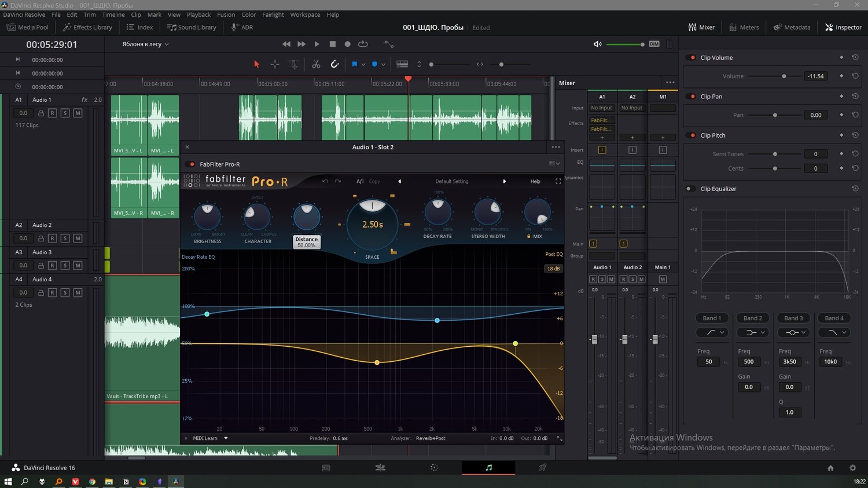
Task: Toggle timeline snapping magnet icon
Action: point(334,64)
